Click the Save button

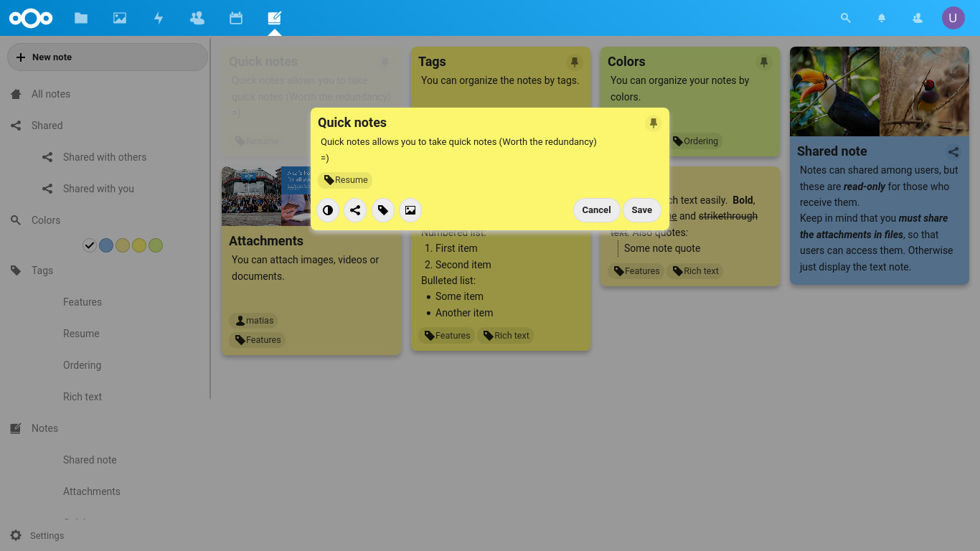[x=641, y=210]
